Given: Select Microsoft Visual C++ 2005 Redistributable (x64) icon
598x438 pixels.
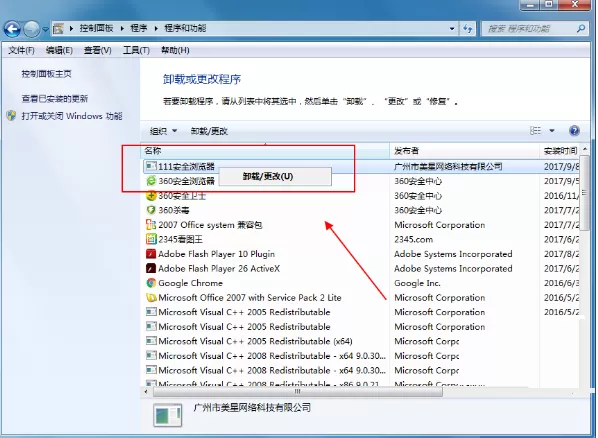Looking at the screenshot, I should coord(151,341).
